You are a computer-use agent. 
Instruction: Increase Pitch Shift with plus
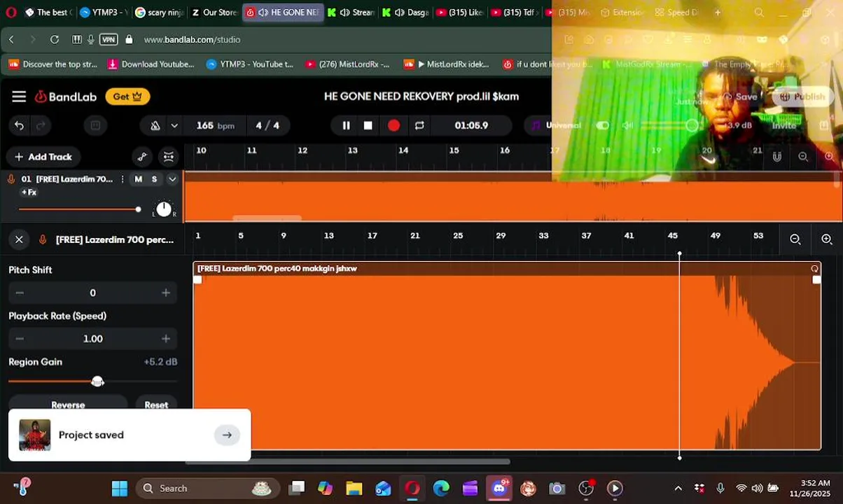166,293
